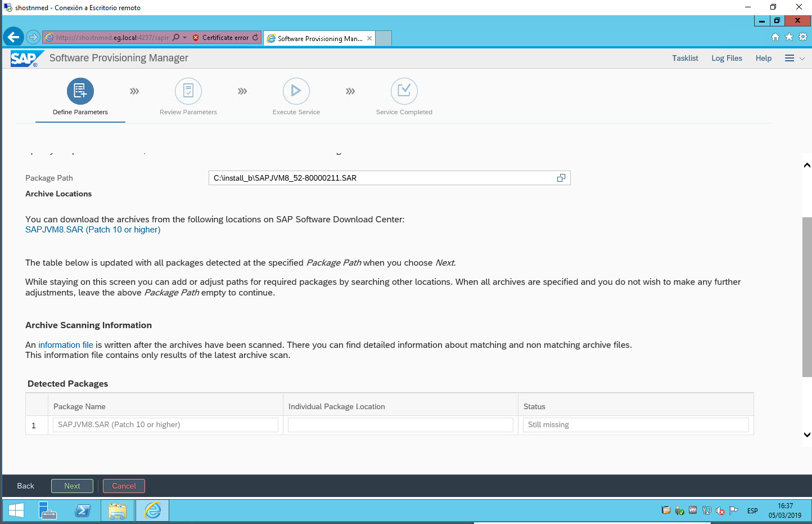Open the information file link
The height and width of the screenshot is (524, 812).
66,345
